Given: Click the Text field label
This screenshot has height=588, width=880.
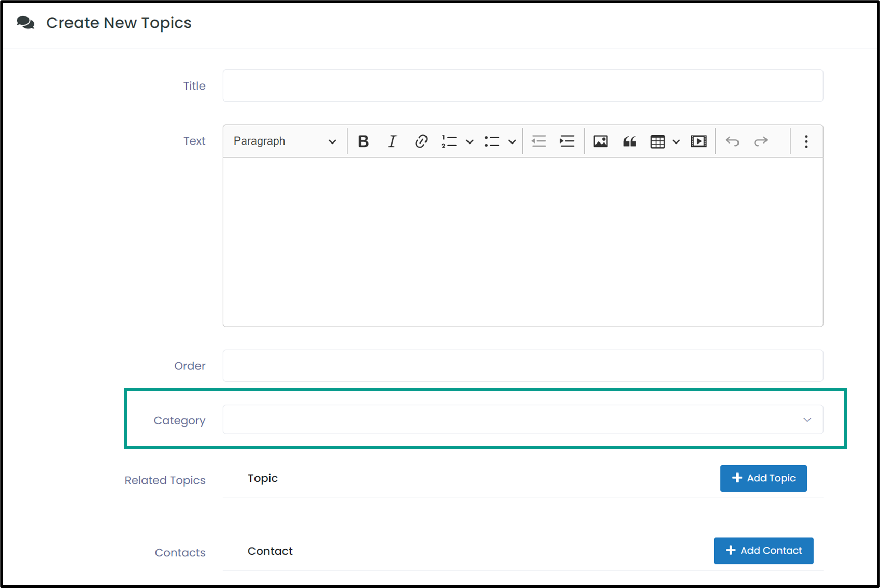Looking at the screenshot, I should coord(194,141).
